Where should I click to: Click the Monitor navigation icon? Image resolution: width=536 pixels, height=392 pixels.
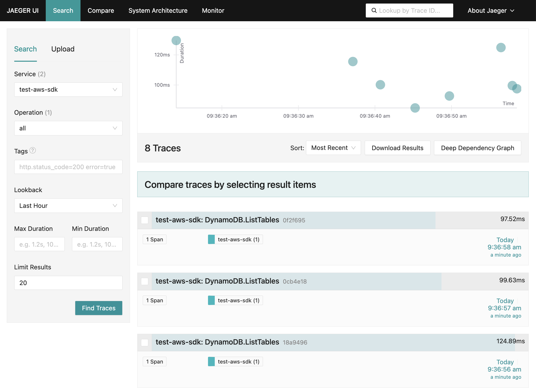[213, 10]
